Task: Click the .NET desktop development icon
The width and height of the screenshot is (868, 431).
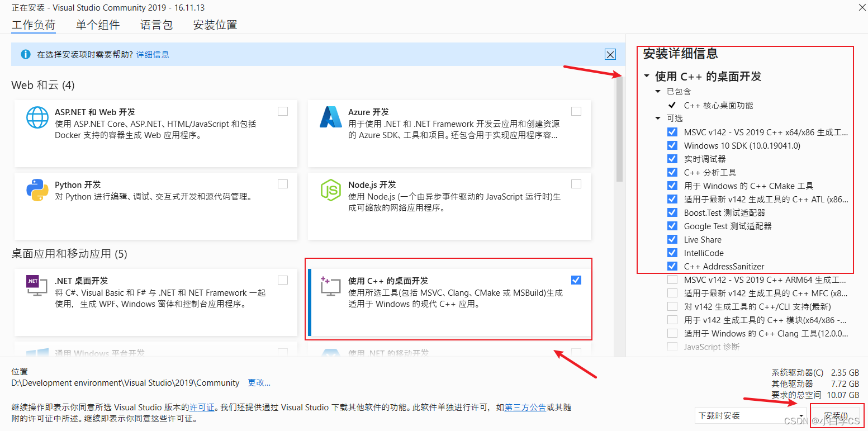Action: pos(37,286)
